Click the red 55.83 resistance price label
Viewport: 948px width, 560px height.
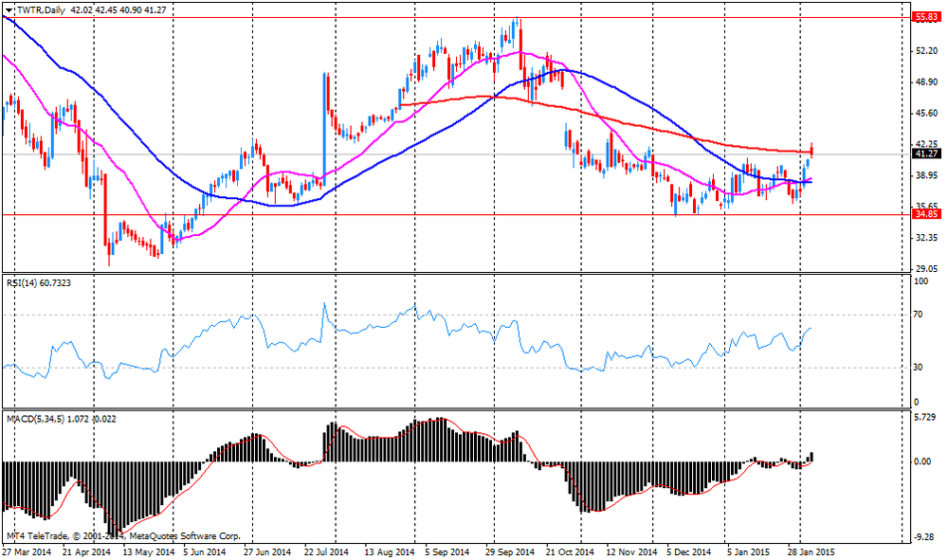coord(926,18)
